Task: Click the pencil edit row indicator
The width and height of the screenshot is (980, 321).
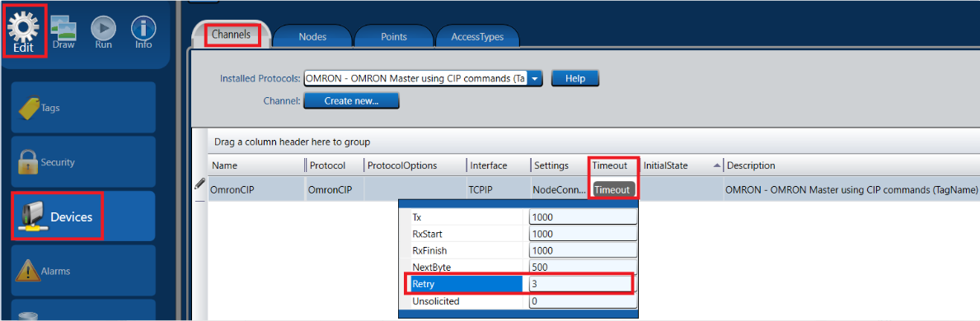Action: 200,184
